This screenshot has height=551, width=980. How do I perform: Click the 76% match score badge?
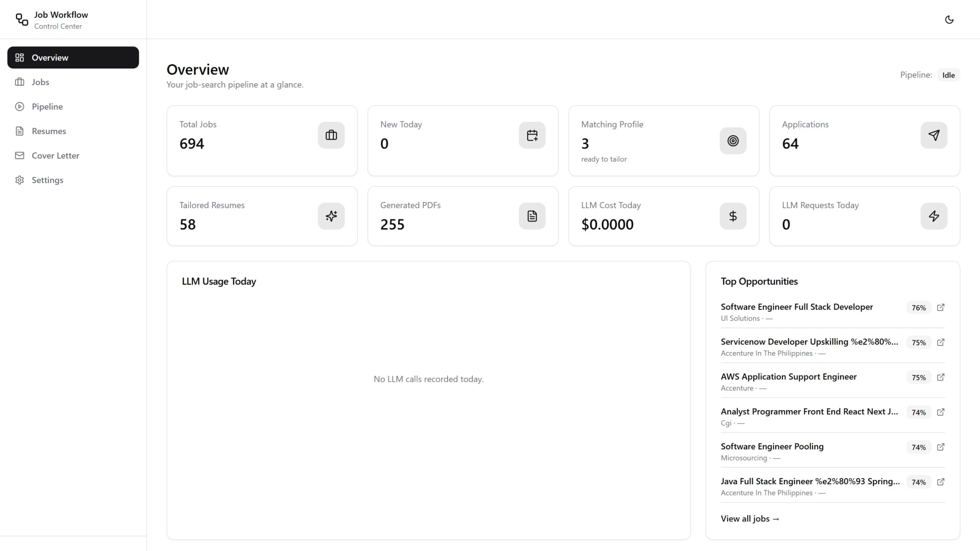tap(919, 308)
